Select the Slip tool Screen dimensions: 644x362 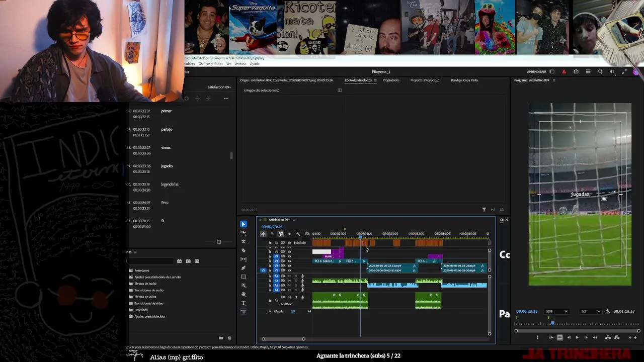244,259
